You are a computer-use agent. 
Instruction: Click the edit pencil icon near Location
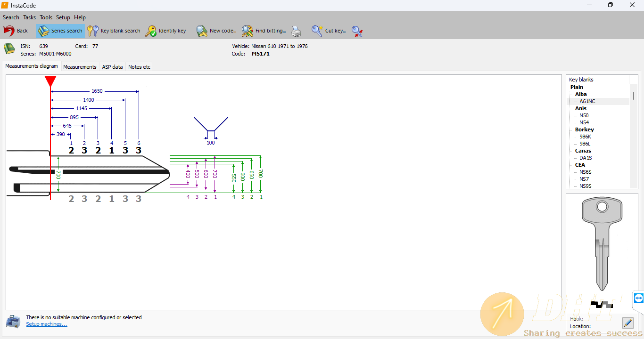point(627,323)
